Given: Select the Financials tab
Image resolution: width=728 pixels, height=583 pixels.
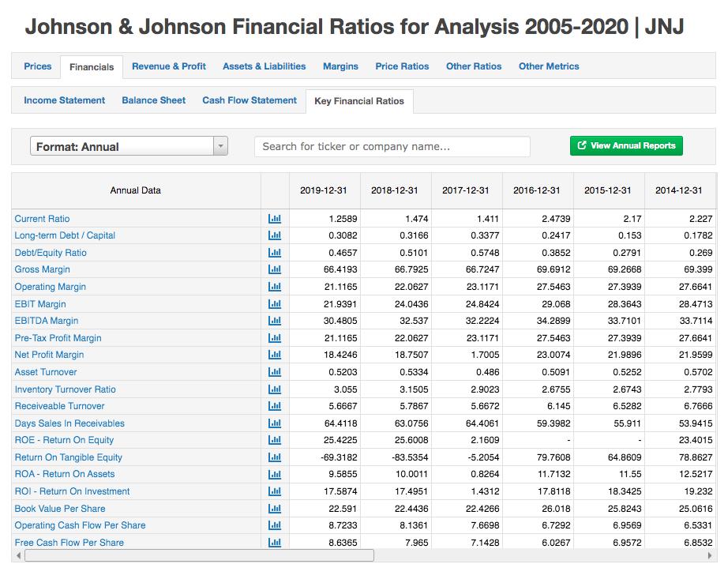Looking at the screenshot, I should tap(92, 67).
